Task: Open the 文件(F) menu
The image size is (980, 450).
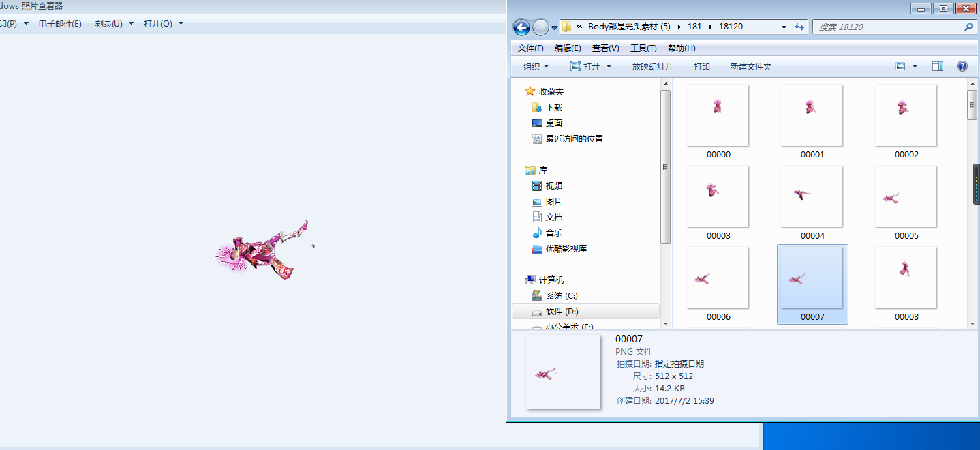Action: coord(531,48)
